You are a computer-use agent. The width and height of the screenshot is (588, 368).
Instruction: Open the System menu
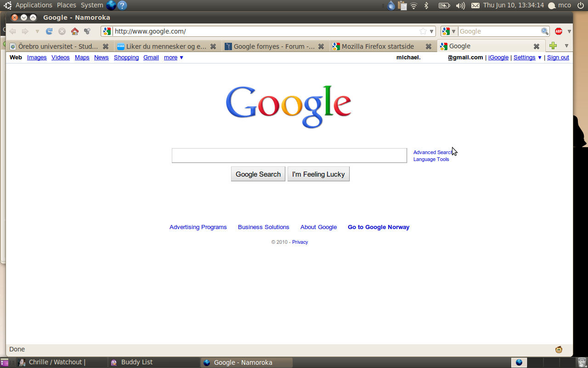[x=92, y=5]
